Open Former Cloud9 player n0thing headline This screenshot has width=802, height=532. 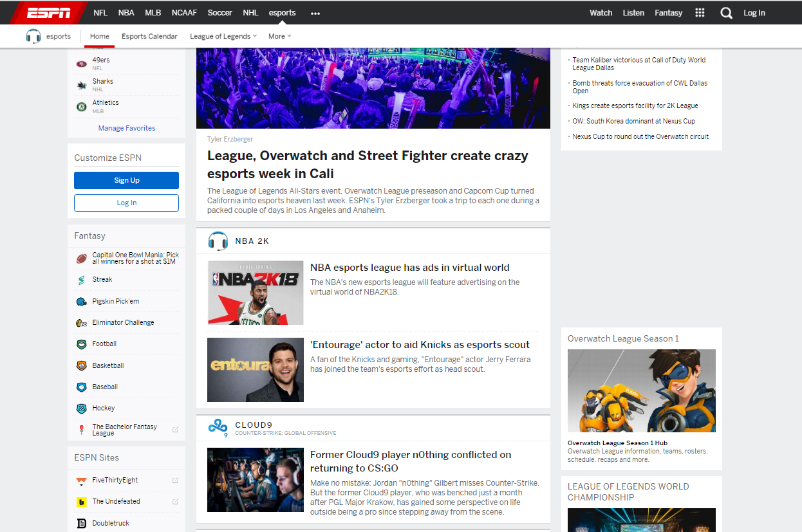(411, 461)
